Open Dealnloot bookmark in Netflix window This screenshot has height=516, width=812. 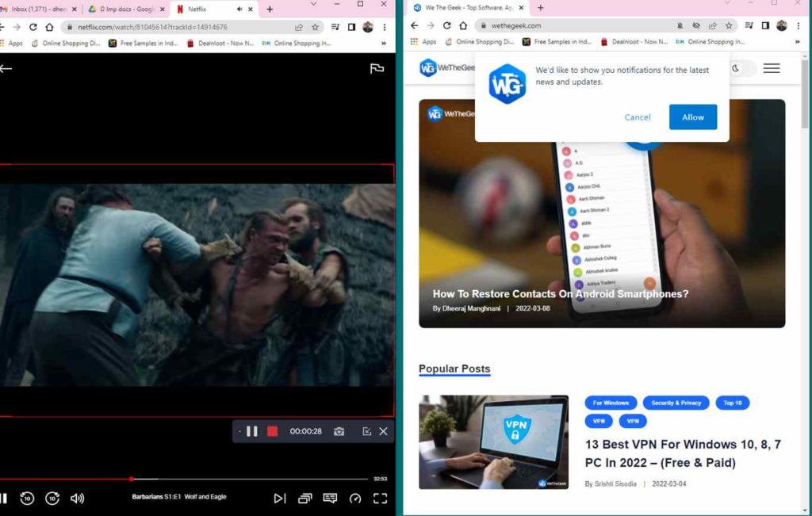(220, 43)
